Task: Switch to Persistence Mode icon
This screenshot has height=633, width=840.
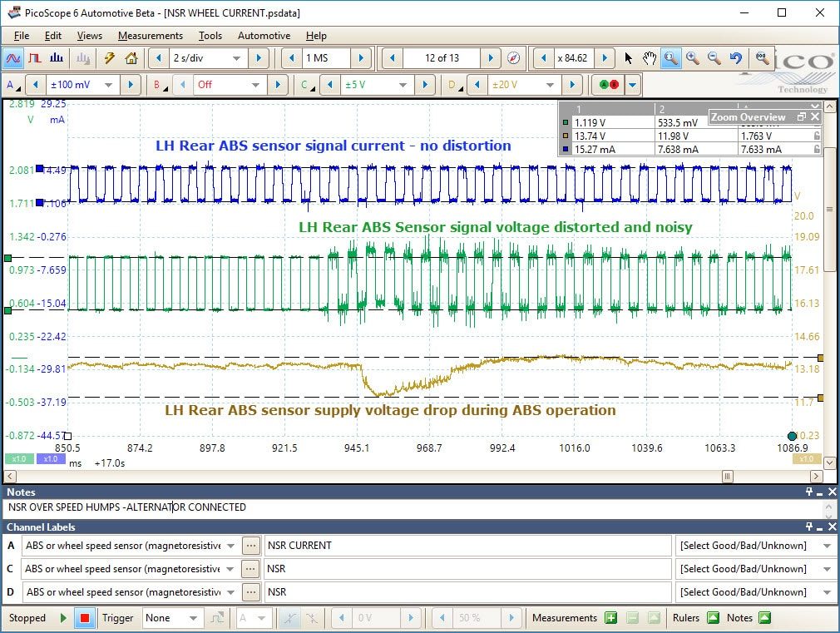Action: tap(35, 58)
